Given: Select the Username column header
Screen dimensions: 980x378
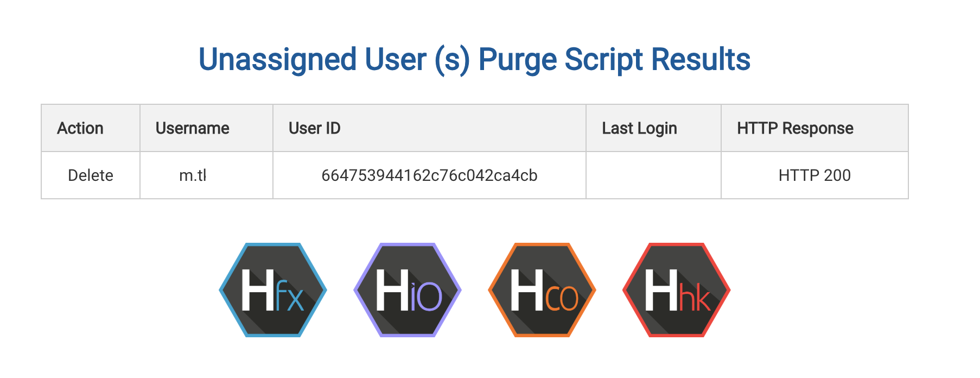Looking at the screenshot, I should [x=192, y=128].
